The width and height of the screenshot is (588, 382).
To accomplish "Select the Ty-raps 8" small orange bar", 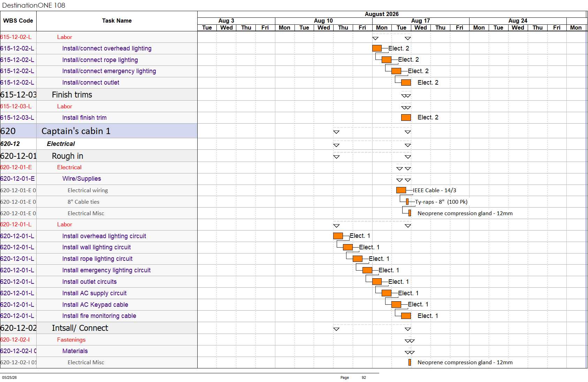I will (407, 202).
